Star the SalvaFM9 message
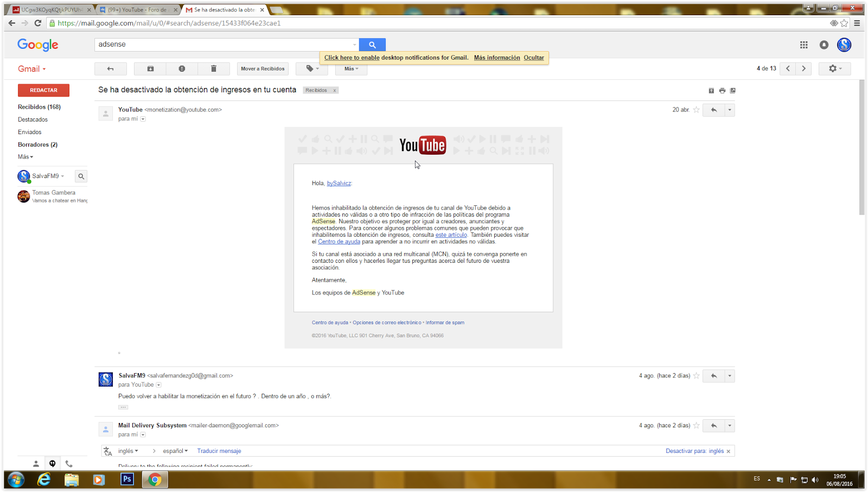The height and width of the screenshot is (492, 868). pyautogui.click(x=697, y=376)
